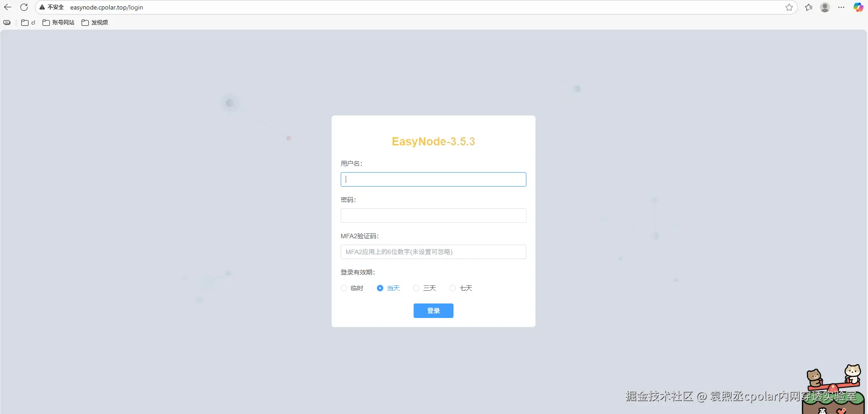Open browser favorites list icon

click(809, 7)
